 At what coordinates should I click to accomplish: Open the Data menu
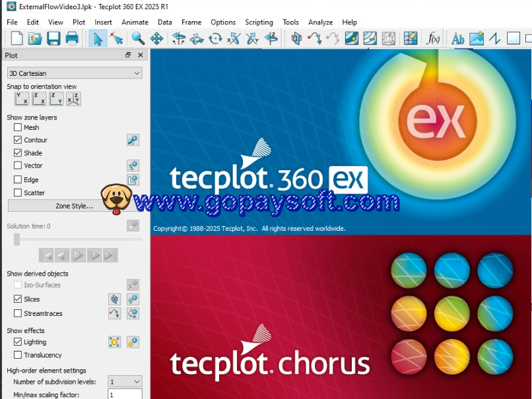pyautogui.click(x=164, y=22)
